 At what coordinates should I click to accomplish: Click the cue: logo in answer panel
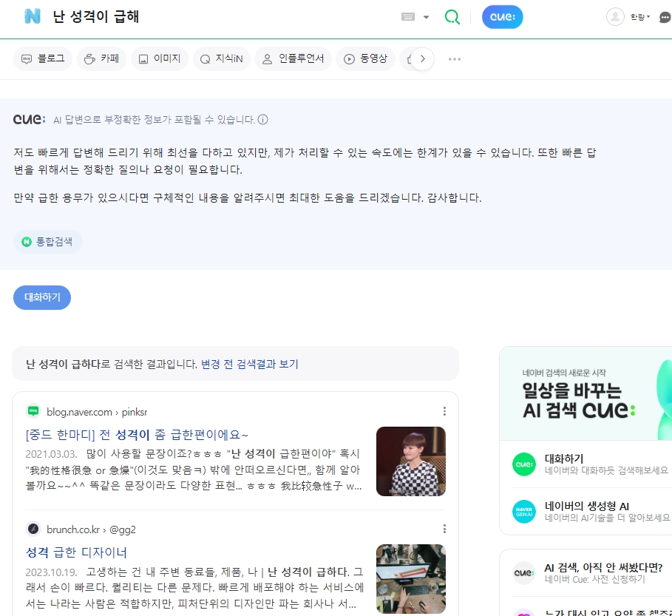click(29, 119)
